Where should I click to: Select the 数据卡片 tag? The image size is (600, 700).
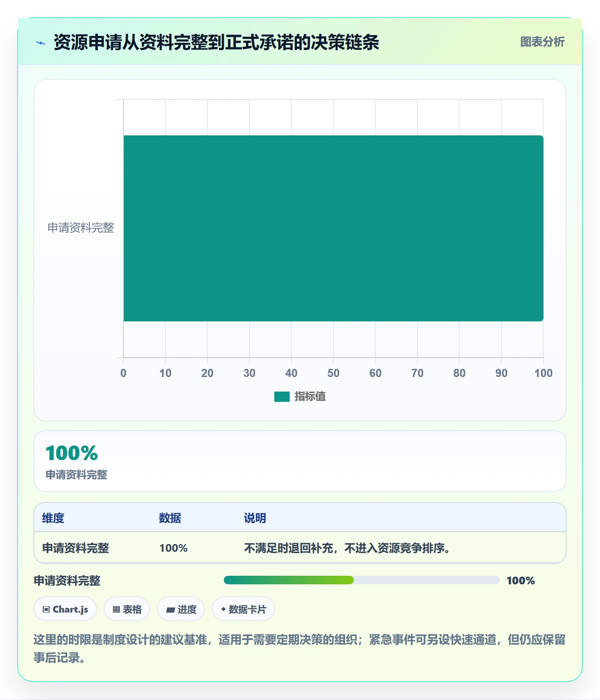click(243, 609)
